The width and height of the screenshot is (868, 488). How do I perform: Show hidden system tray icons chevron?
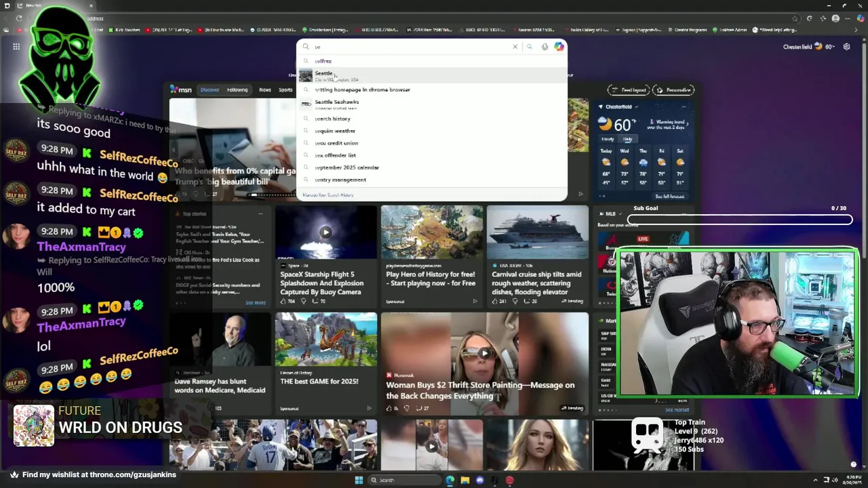point(815,480)
